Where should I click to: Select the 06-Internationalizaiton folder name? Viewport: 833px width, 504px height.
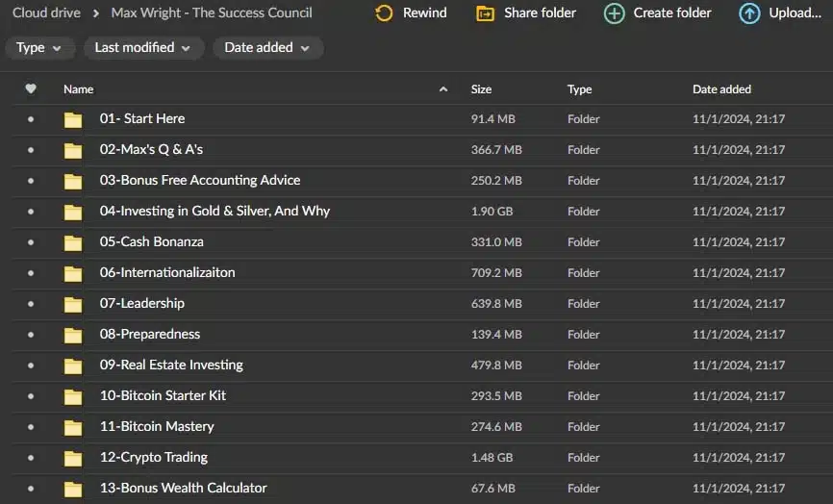point(167,272)
